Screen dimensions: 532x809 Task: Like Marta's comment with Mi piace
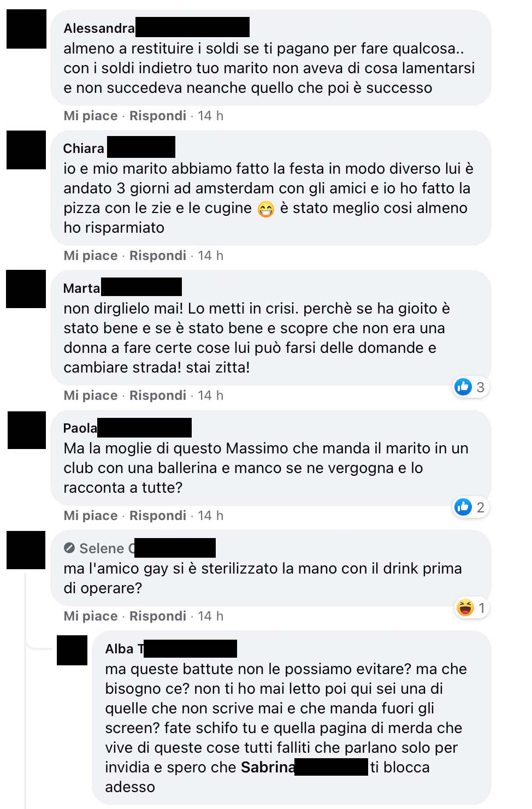tap(91, 395)
